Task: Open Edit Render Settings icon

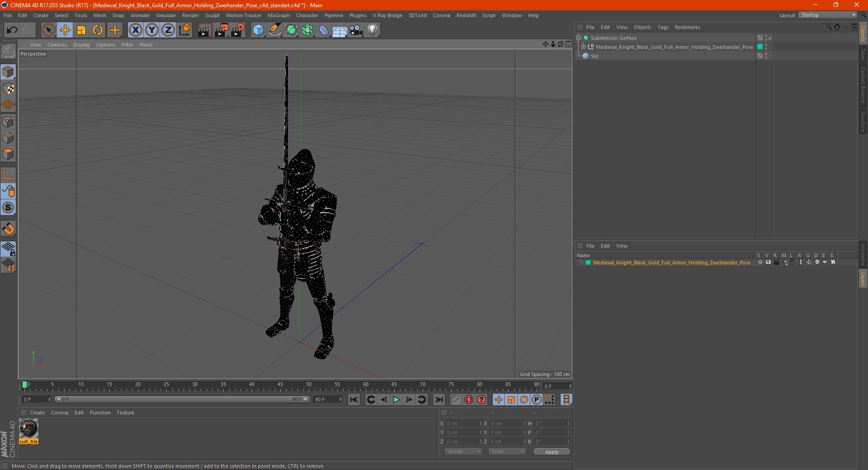Action: [x=238, y=30]
